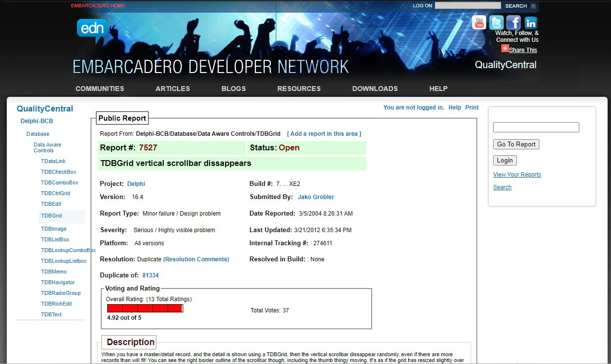
Task: Click the search arrow button in header
Action: 533,6
